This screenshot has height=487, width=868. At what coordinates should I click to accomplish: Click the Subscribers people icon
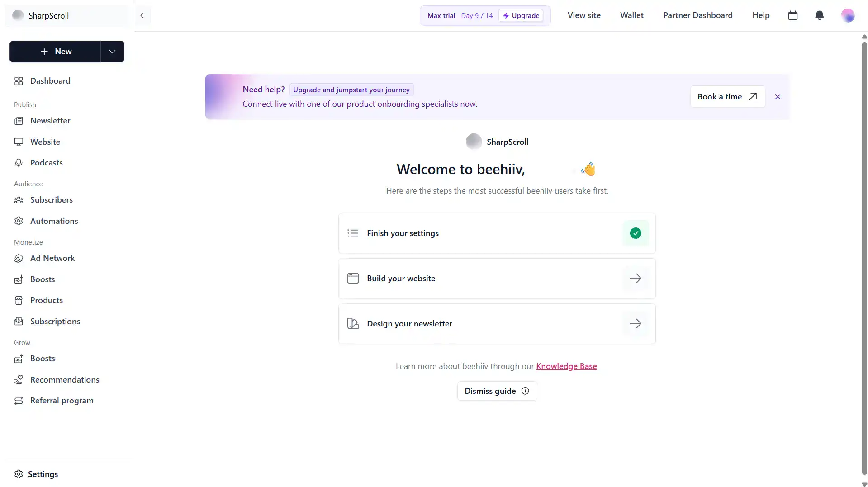pos(19,200)
